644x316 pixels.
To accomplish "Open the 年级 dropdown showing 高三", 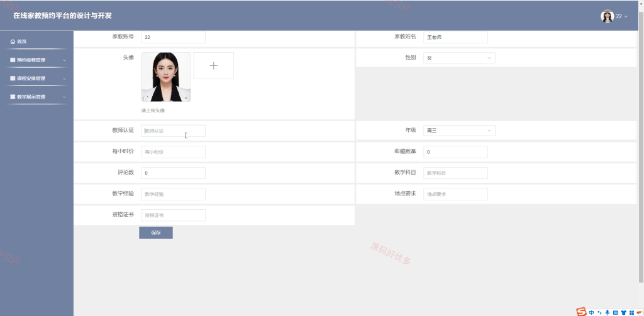I will click(x=459, y=131).
